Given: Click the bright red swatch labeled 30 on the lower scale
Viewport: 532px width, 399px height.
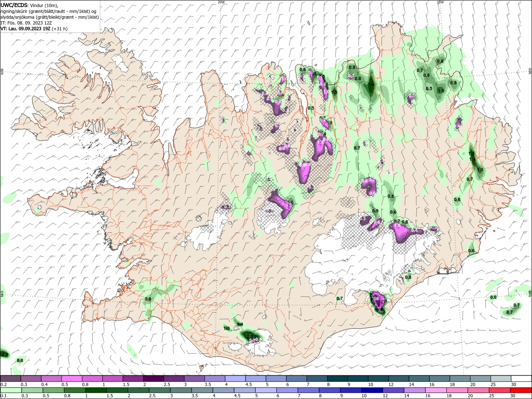Looking at the screenshot, I should (521, 390).
